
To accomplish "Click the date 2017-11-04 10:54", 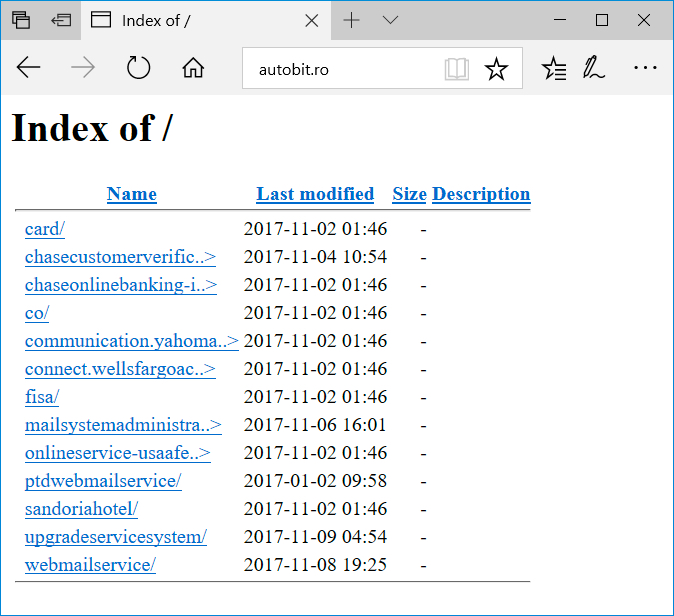I will click(315, 257).
